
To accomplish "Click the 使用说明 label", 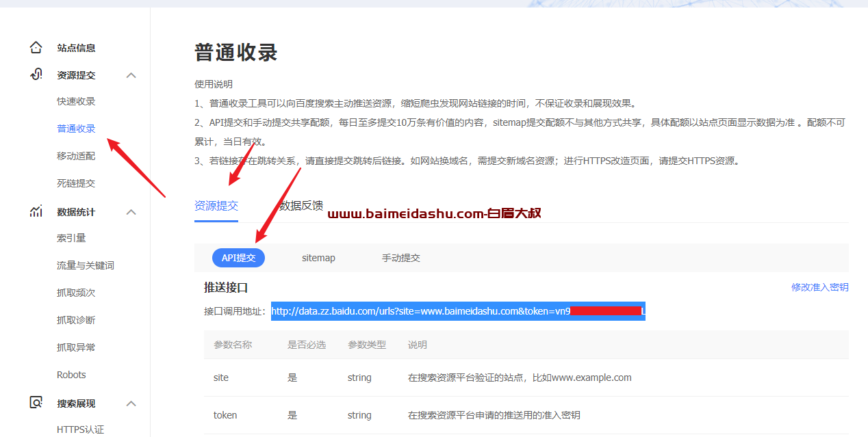I will (214, 84).
